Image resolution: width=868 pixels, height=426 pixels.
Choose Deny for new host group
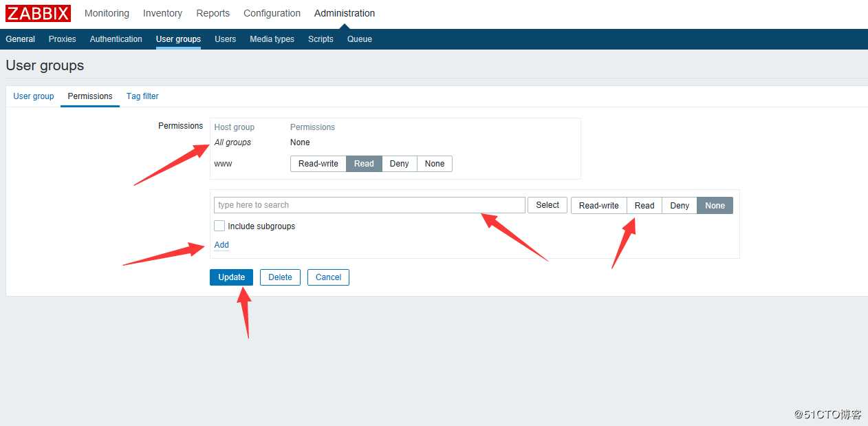[680, 206]
